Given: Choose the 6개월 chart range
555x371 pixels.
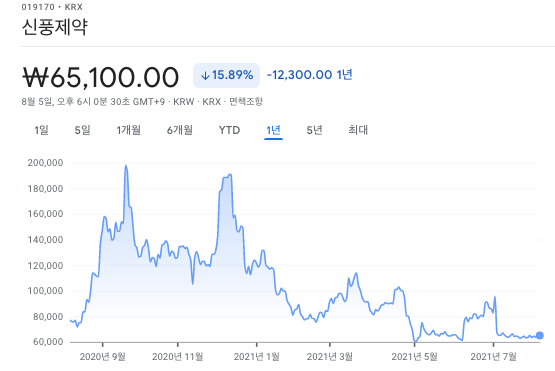Looking at the screenshot, I should click(x=180, y=130).
